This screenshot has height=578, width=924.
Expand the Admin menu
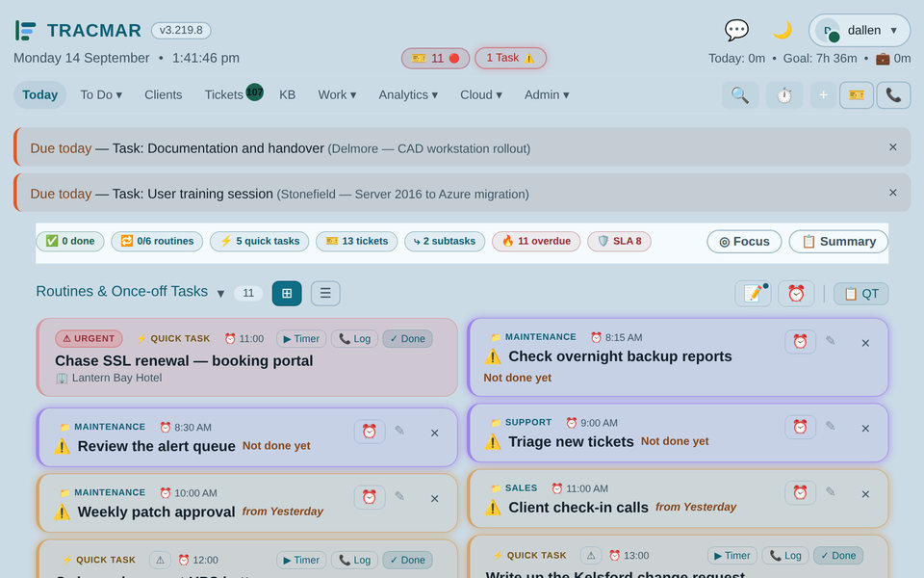click(547, 95)
